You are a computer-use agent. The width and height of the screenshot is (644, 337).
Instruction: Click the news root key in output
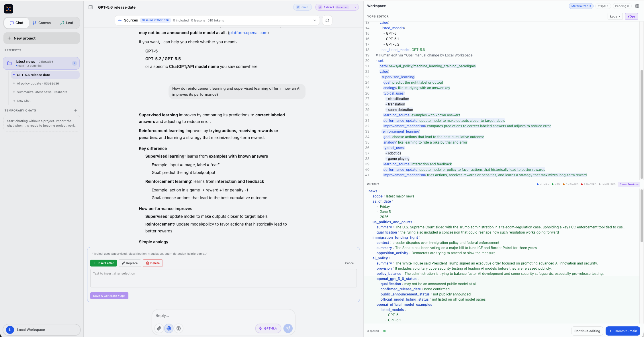point(373,191)
